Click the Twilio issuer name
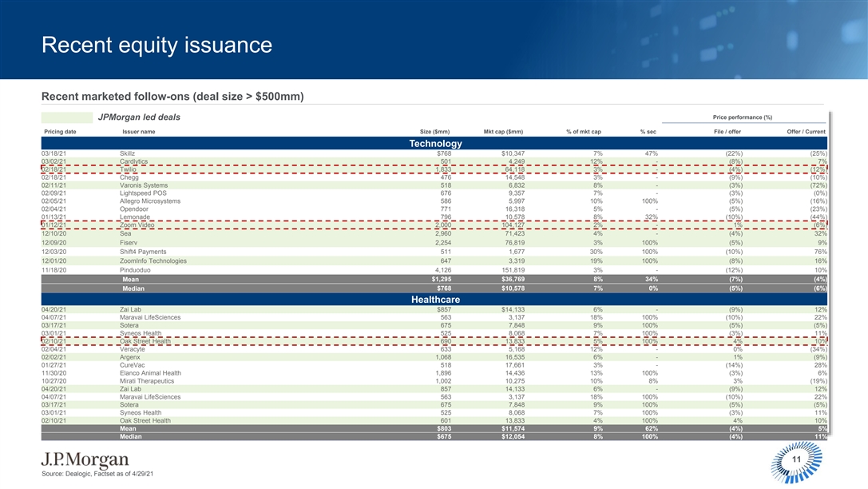The height and width of the screenshot is (489, 868). (129, 169)
